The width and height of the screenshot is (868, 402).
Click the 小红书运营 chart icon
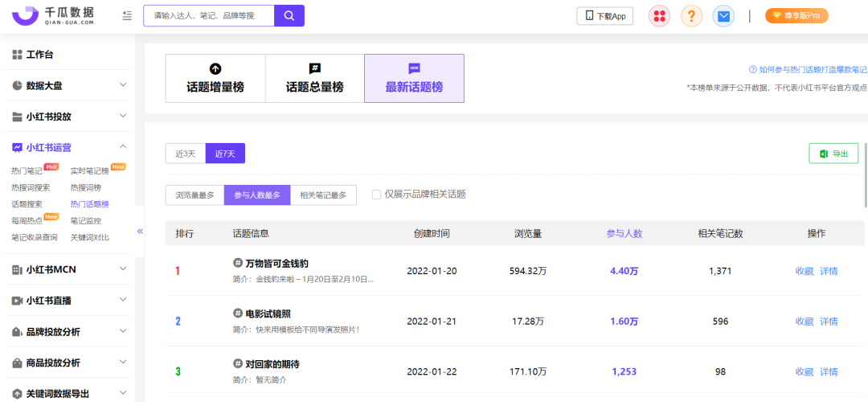coord(17,148)
